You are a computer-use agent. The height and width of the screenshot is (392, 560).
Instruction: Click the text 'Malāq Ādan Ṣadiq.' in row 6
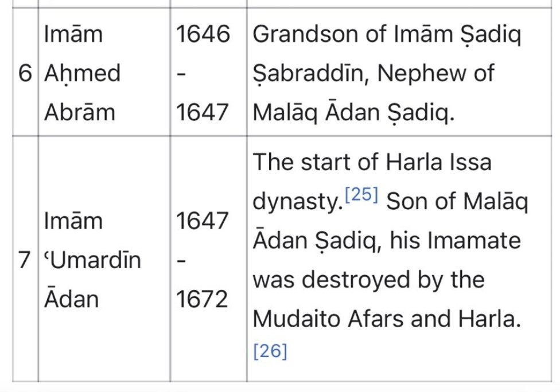[x=353, y=113]
